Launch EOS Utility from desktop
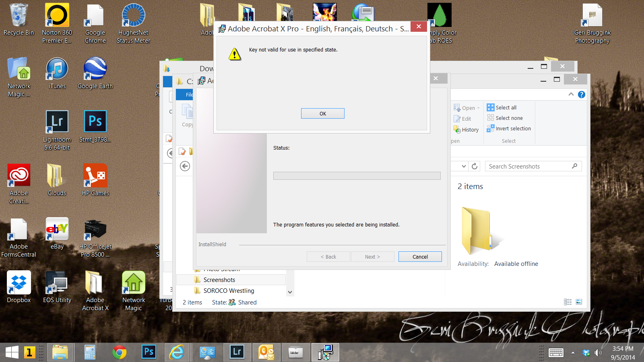This screenshot has width=644, height=362. pyautogui.click(x=57, y=287)
